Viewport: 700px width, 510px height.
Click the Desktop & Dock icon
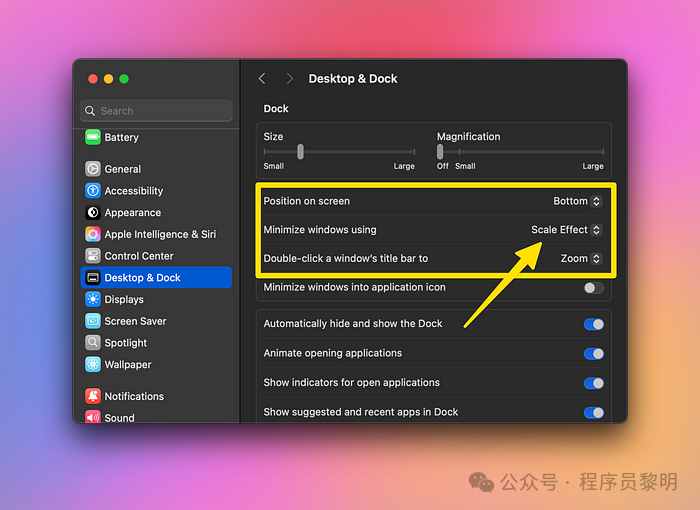93,277
